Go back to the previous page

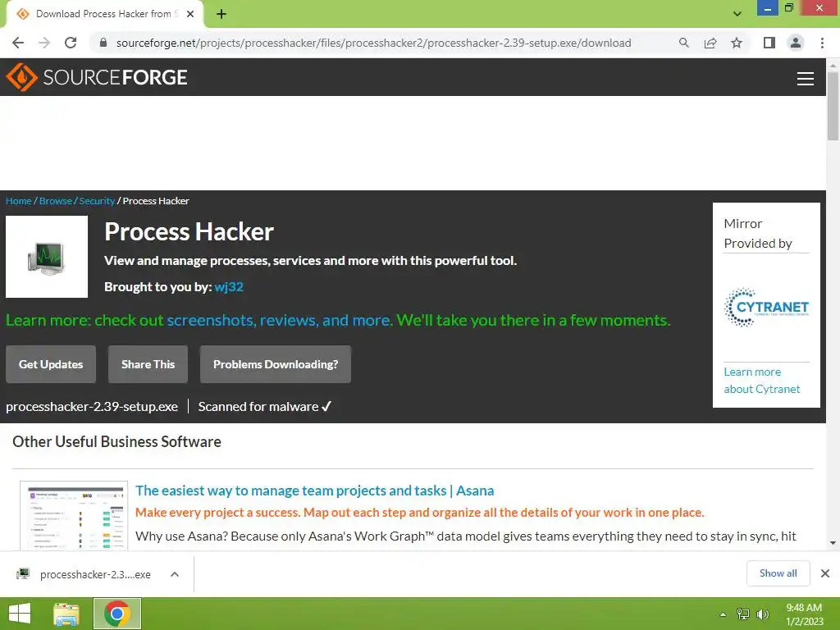tap(18, 43)
